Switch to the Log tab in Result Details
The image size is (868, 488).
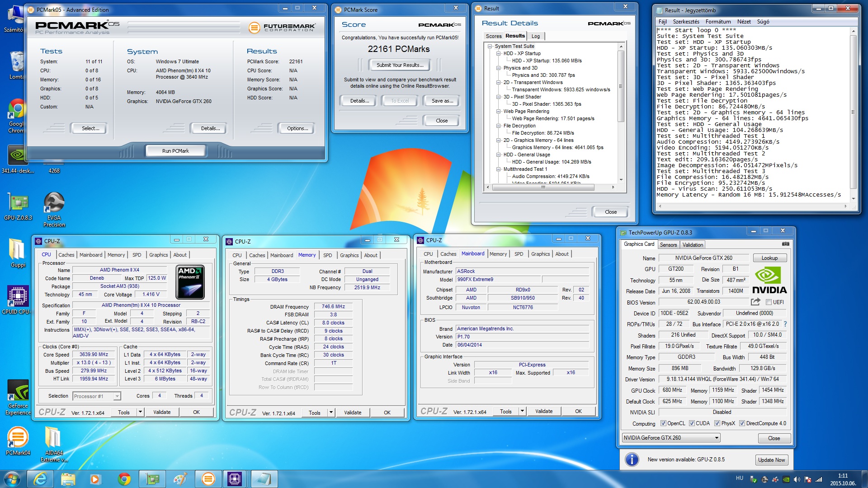(536, 36)
